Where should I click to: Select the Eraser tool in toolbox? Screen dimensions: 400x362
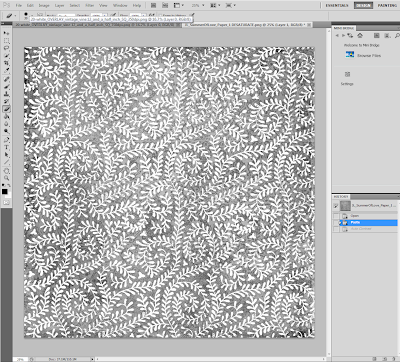click(6, 109)
